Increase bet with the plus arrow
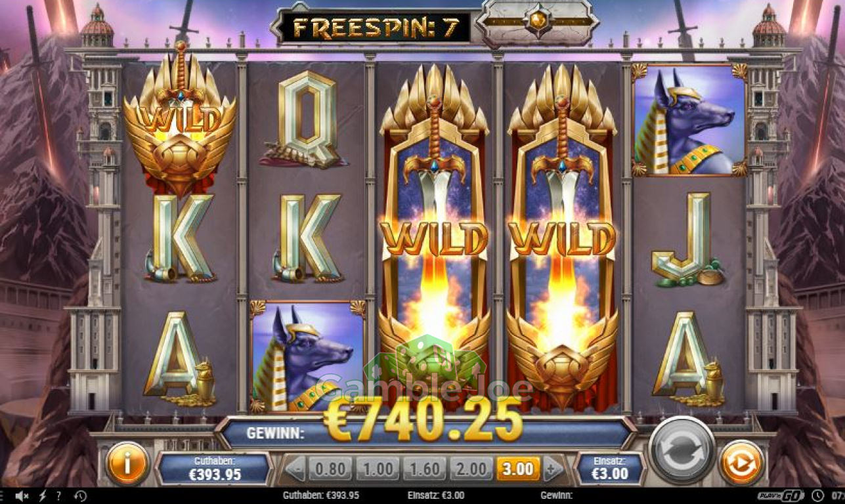The width and height of the screenshot is (845, 504). 553,469
